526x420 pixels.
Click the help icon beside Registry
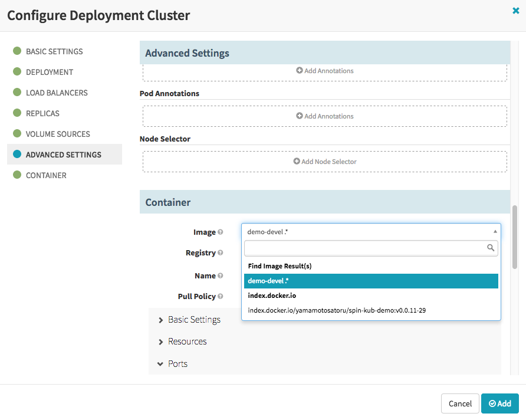221,253
